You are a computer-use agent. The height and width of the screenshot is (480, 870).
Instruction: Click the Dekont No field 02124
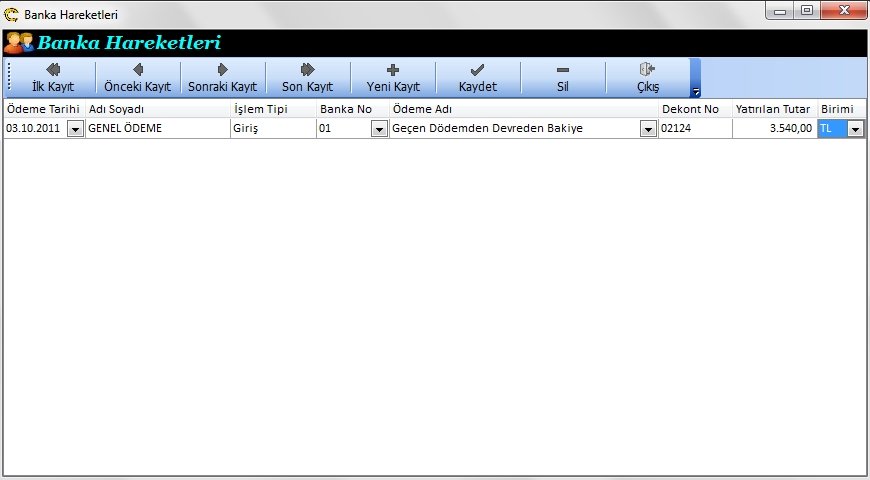click(x=694, y=129)
